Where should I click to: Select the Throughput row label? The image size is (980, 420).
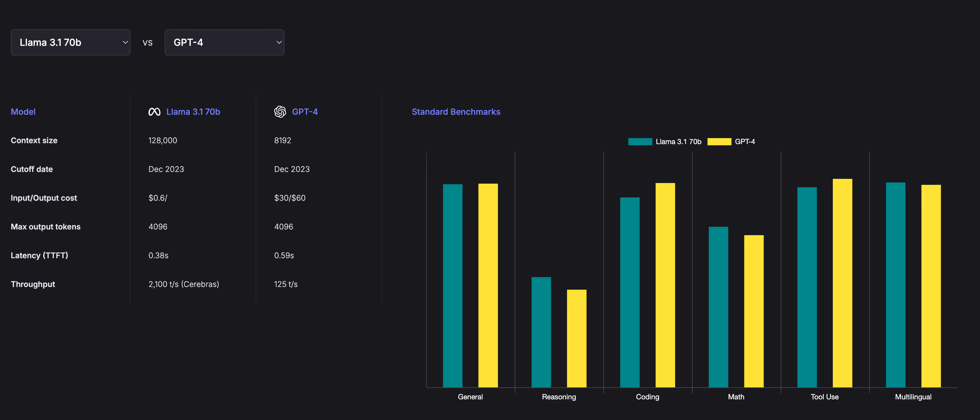pos(33,284)
